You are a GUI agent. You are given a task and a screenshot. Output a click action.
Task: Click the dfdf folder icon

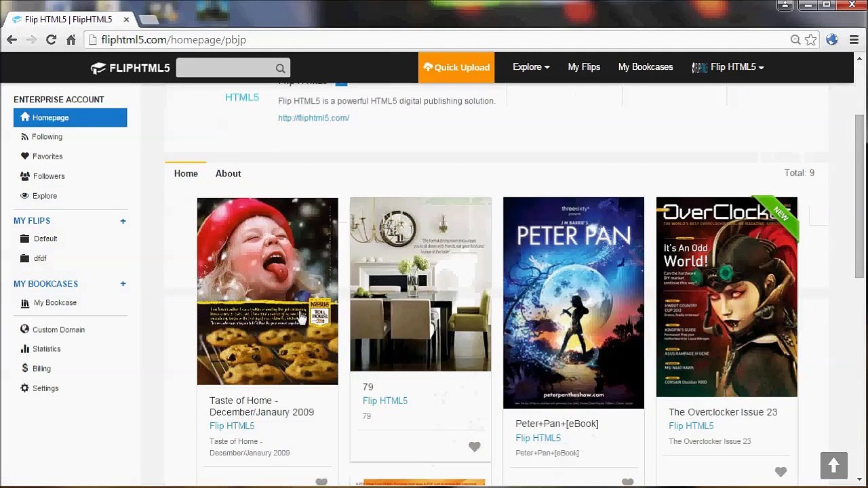click(x=25, y=258)
